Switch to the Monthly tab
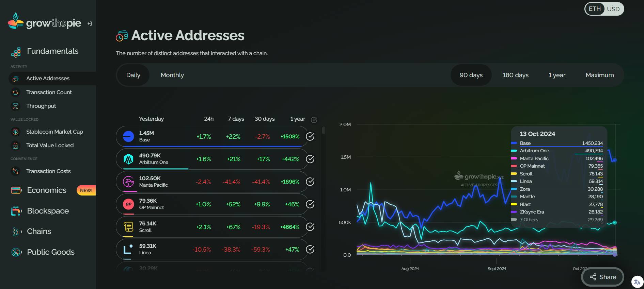This screenshot has width=644, height=289. click(x=172, y=75)
